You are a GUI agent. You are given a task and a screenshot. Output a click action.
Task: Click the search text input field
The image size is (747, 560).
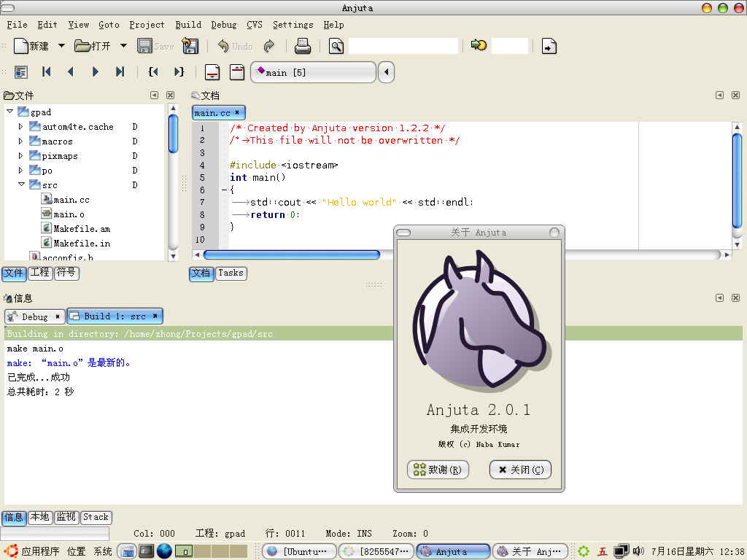click(403, 46)
